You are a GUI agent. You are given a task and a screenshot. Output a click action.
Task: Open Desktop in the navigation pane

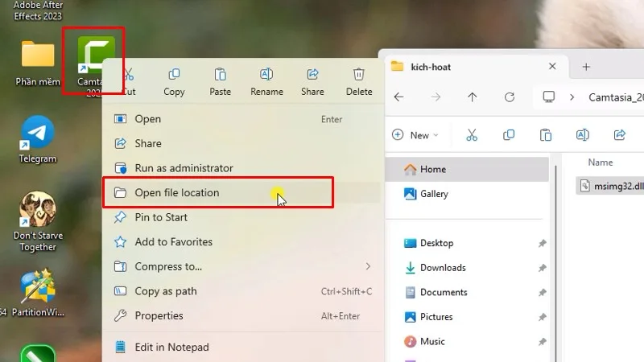click(467, 243)
